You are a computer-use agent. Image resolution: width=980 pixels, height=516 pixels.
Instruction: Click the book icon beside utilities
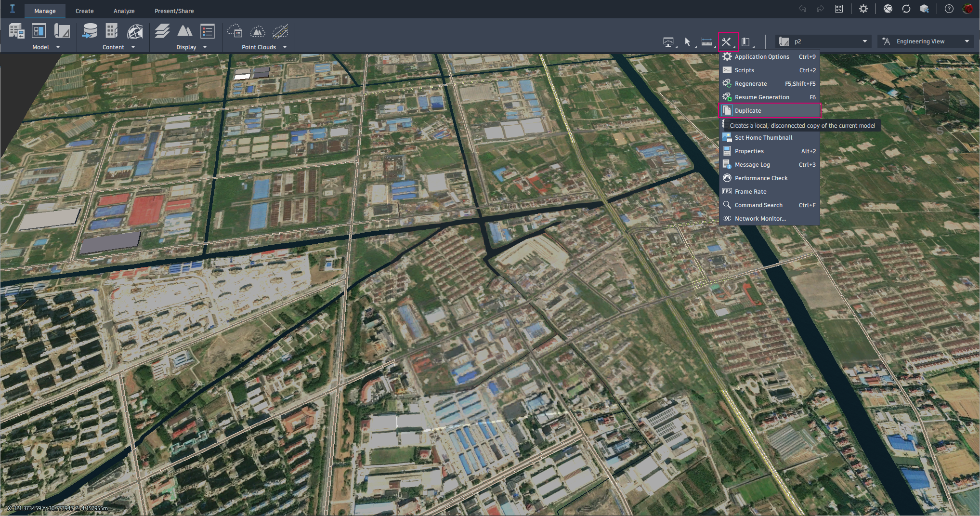(x=746, y=42)
